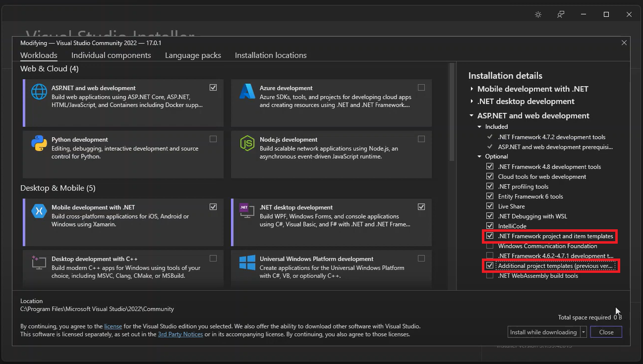Uncheck .NET Framework 4.8 development tools

pyautogui.click(x=490, y=167)
